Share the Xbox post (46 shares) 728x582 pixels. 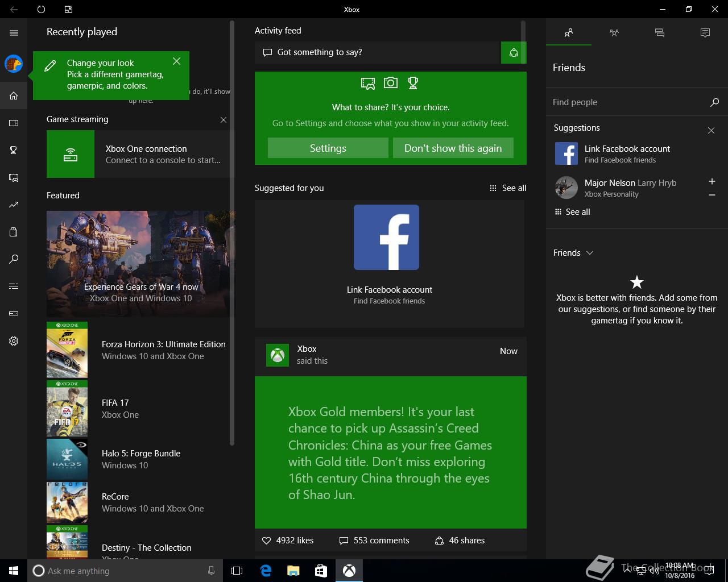pos(460,541)
